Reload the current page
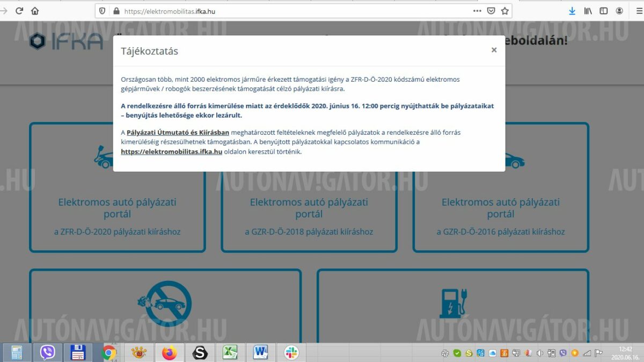 (x=19, y=11)
